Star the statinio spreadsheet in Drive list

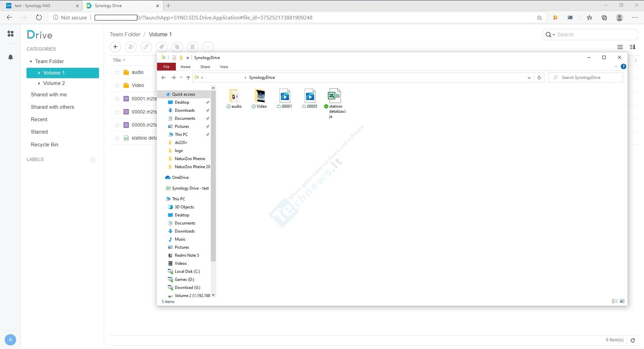(117, 138)
